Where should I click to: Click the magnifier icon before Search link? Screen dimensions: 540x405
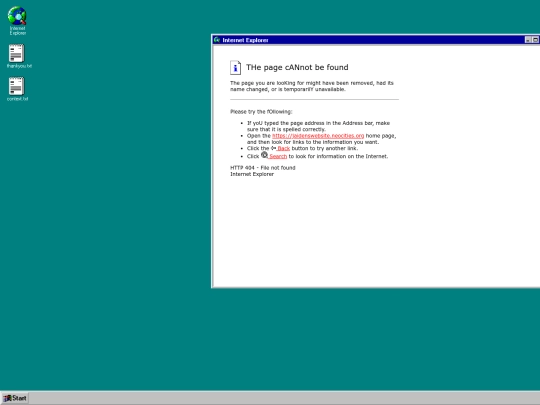[264, 155]
